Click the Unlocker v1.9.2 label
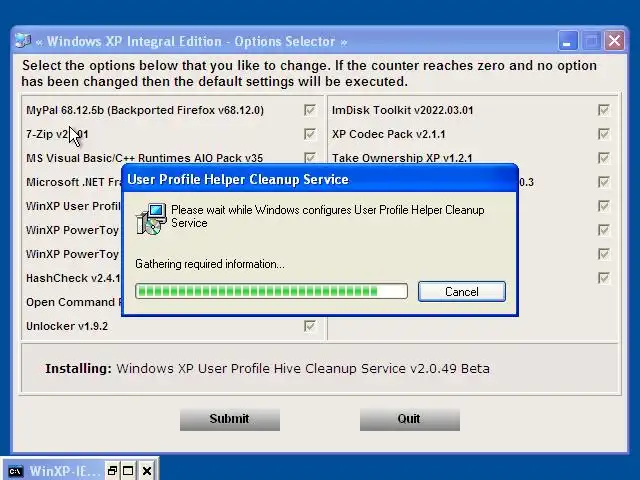This screenshot has width=640, height=480. (67, 326)
